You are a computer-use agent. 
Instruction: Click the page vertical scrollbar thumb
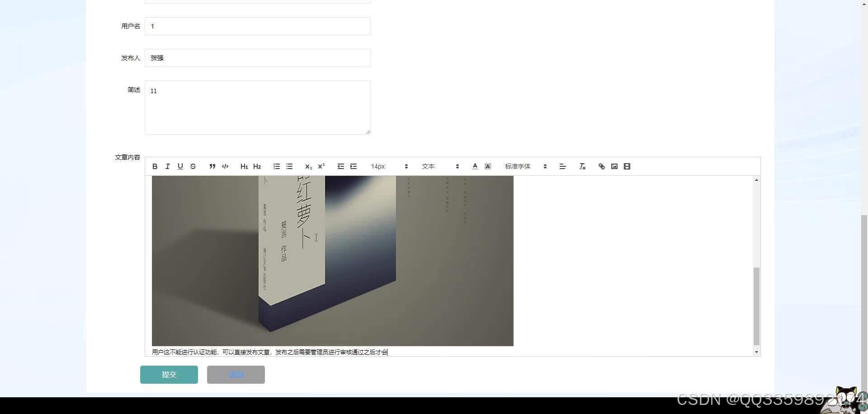(x=864, y=304)
